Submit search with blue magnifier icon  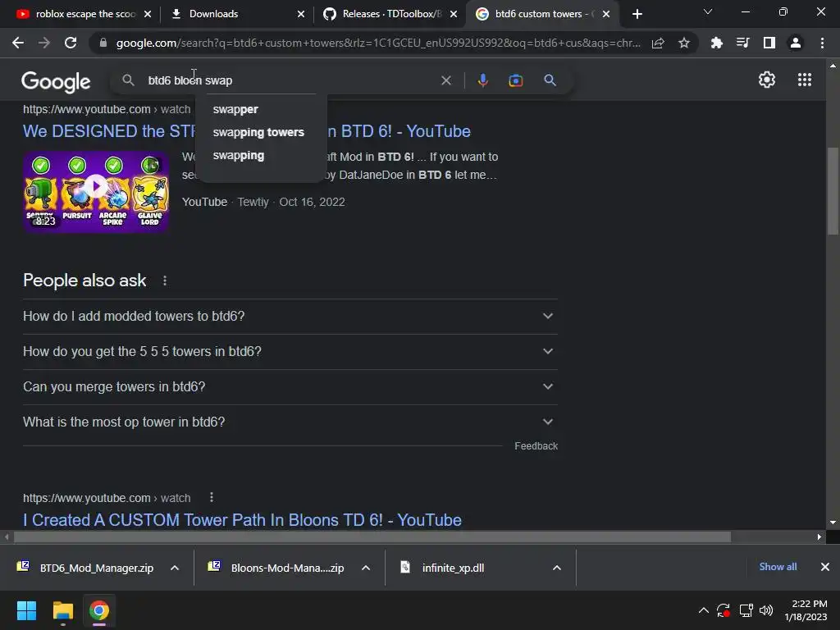[x=550, y=80]
